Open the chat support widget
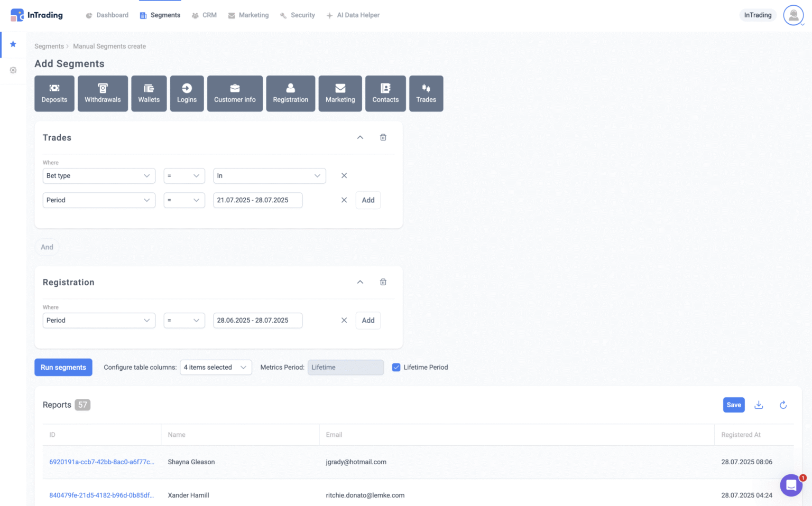This screenshot has height=506, width=812. click(791, 485)
